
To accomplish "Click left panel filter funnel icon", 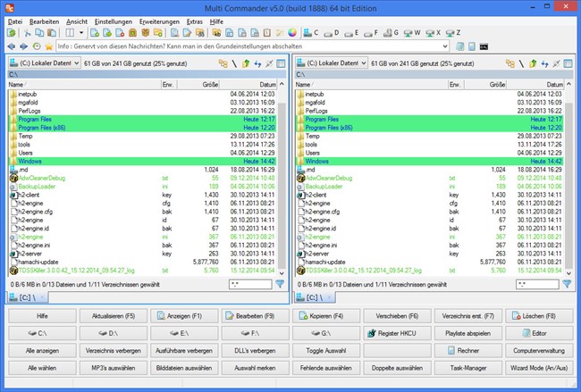I will click(280, 284).
